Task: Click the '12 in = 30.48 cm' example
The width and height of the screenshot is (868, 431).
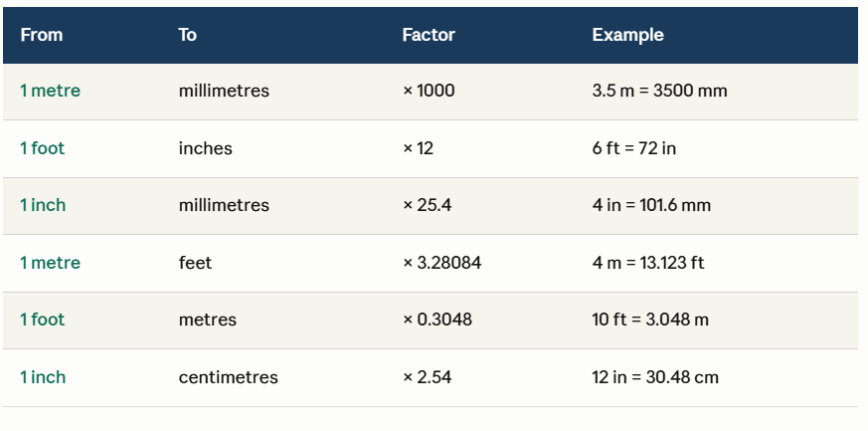Action: [655, 377]
